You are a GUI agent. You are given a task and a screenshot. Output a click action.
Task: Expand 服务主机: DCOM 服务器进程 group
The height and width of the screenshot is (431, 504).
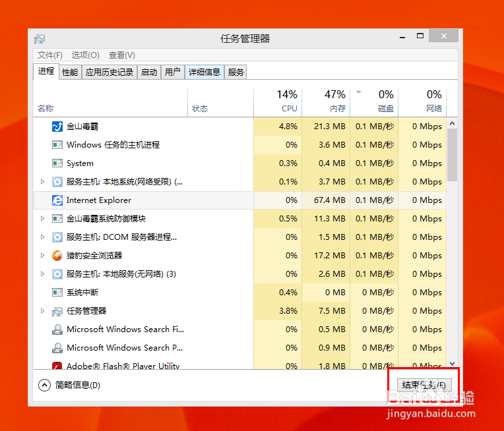click(x=42, y=237)
